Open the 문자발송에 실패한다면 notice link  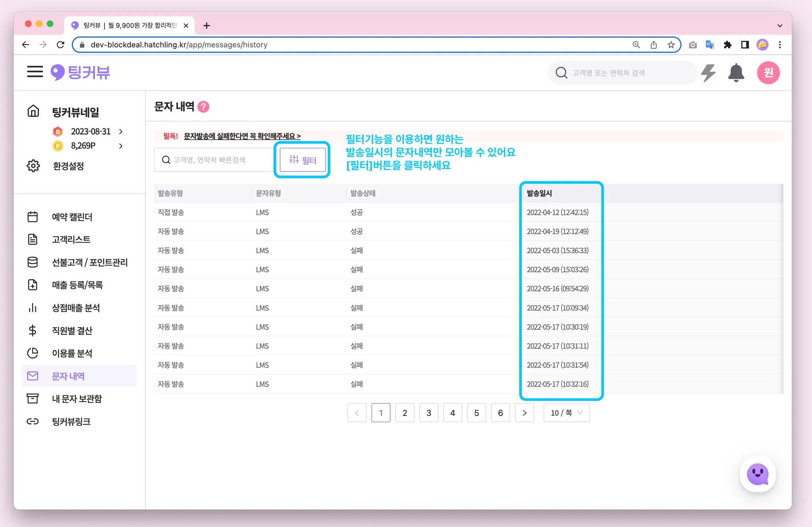click(242, 136)
